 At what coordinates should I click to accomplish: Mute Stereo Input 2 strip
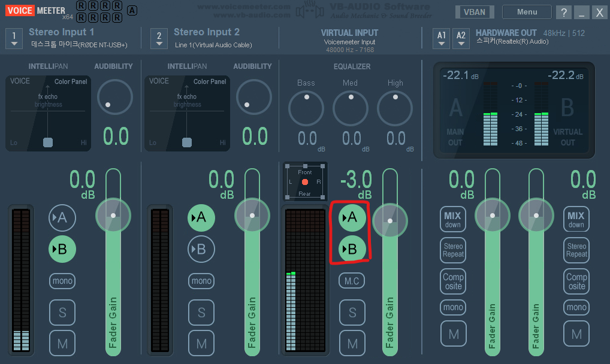click(201, 344)
